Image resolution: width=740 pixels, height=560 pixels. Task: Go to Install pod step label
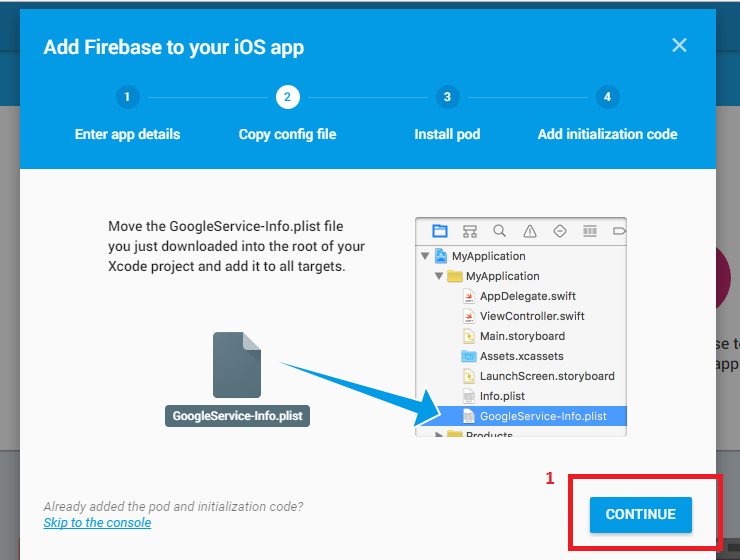[447, 134]
